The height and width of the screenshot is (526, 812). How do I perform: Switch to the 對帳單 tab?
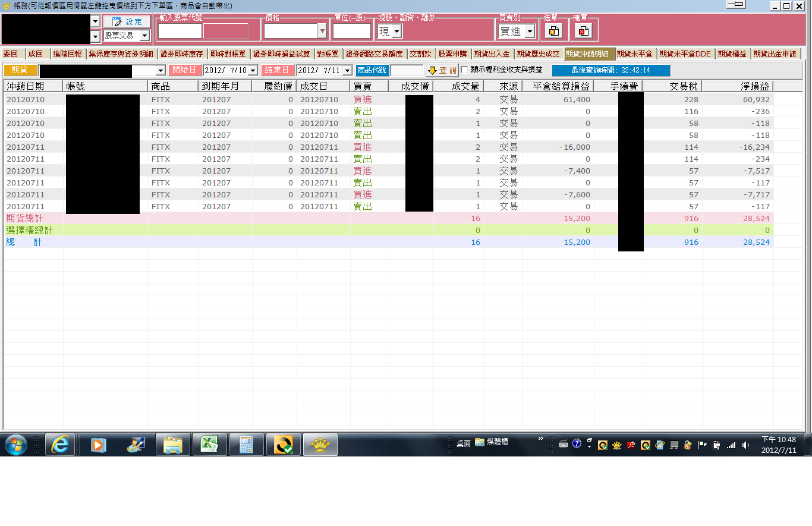pyautogui.click(x=328, y=53)
